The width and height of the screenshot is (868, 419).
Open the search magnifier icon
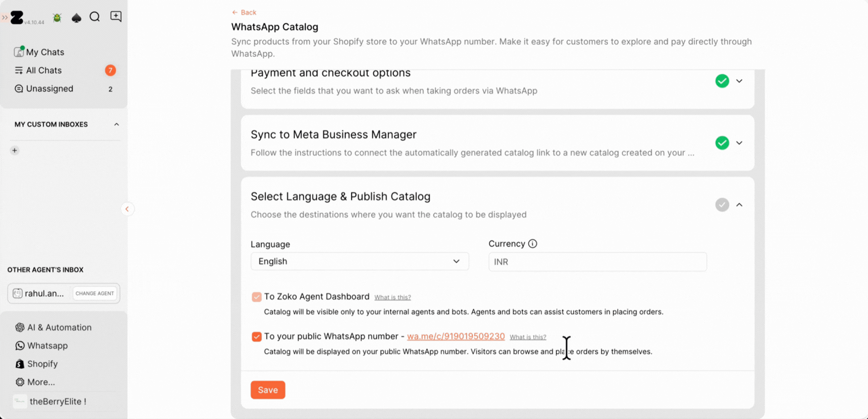pos(95,17)
